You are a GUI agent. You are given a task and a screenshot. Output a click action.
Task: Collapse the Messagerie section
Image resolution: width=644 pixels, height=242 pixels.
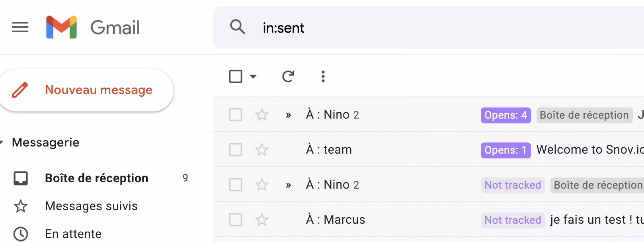click(2, 142)
